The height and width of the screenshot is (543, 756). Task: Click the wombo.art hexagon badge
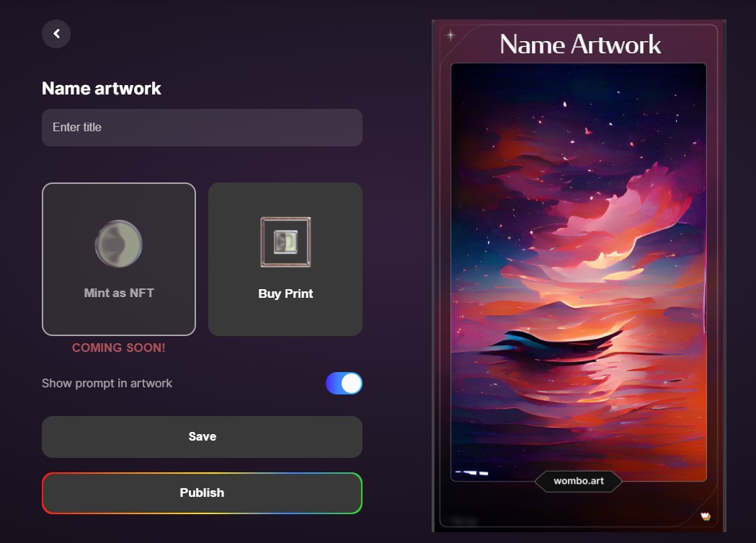coord(578,481)
